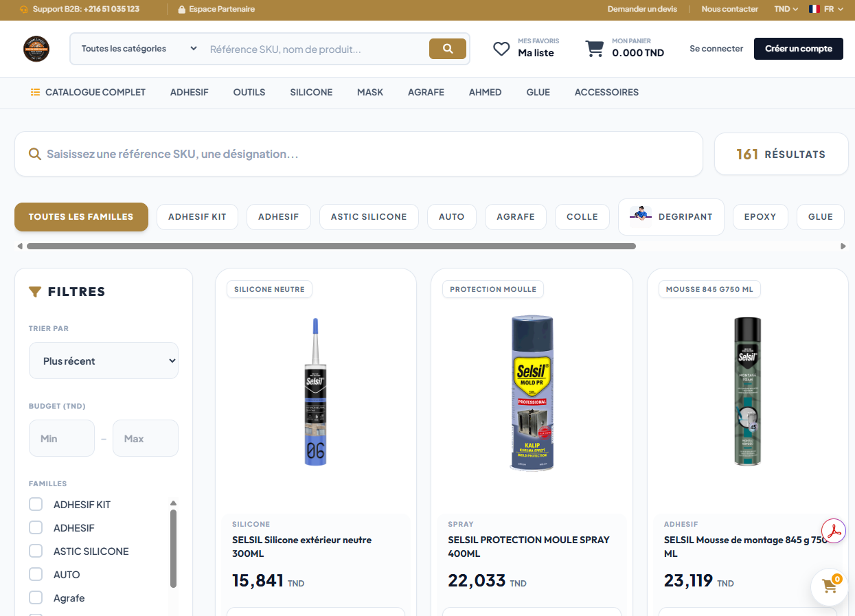Click the round store logo
Screen dimensions: 855x616
click(x=36, y=49)
